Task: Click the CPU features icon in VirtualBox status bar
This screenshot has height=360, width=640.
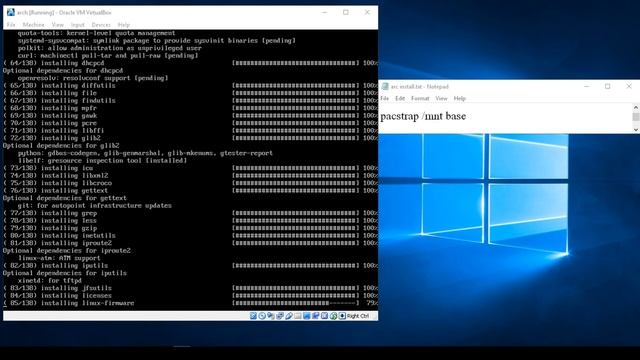Action: (324, 316)
